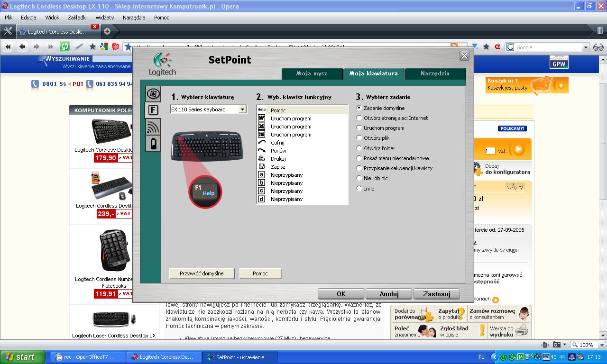Switch to the Moja mysz tab
This screenshot has height=364, width=607.
click(x=312, y=73)
